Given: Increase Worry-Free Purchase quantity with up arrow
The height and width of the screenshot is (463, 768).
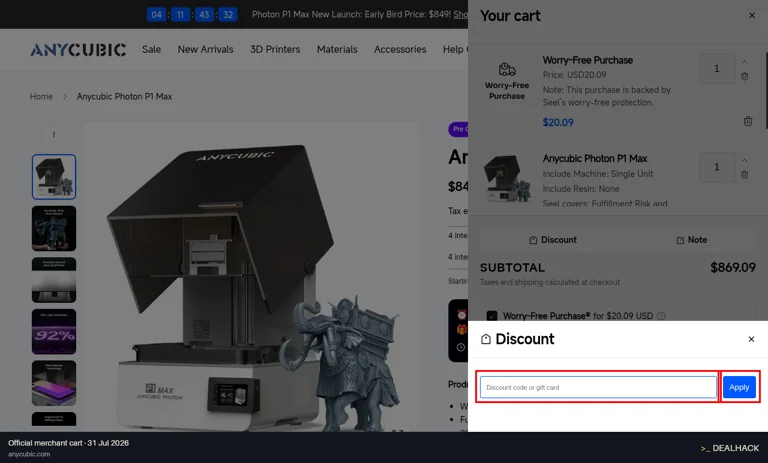Looking at the screenshot, I should pyautogui.click(x=744, y=62).
